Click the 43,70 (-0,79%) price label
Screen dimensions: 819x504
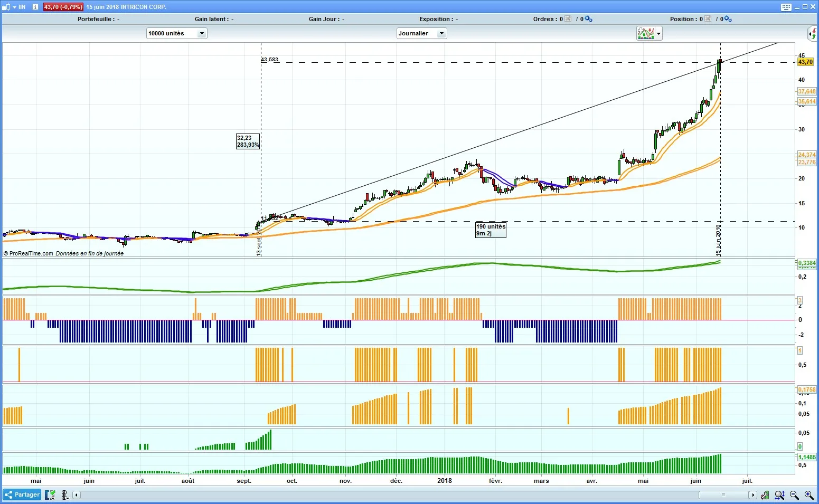tap(63, 7)
